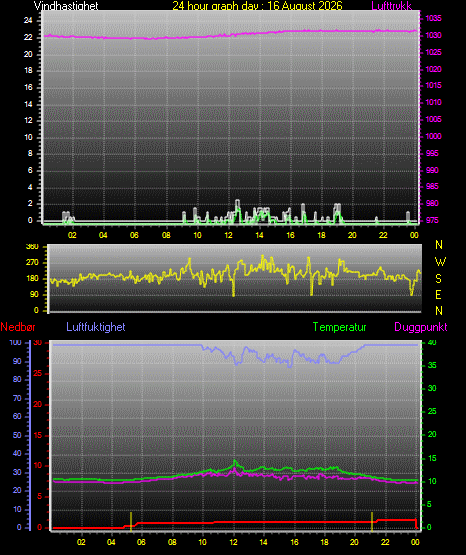This screenshot has height=555, width=466.
Task: Click the E direction letter
Action: (x=438, y=294)
